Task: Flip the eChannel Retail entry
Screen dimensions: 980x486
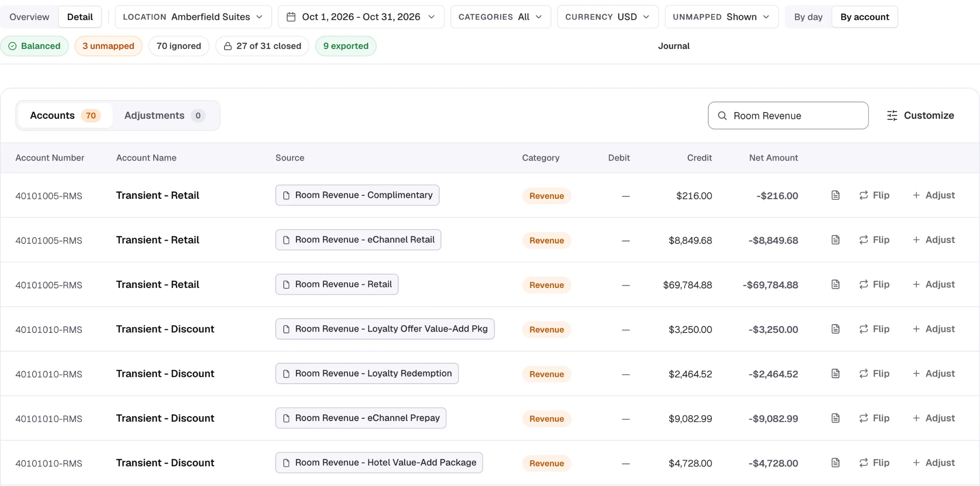Action: tap(874, 240)
